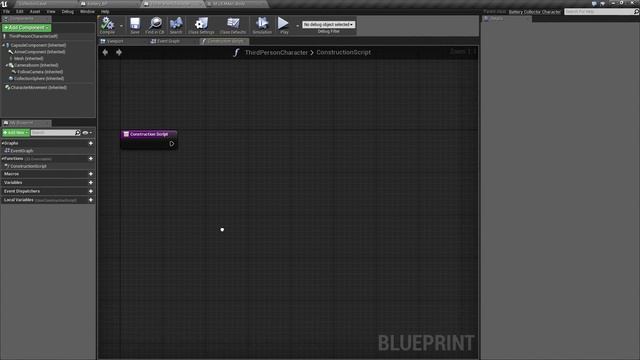Open the Edit menu
This screenshot has width=640, height=360.
(x=20, y=11)
